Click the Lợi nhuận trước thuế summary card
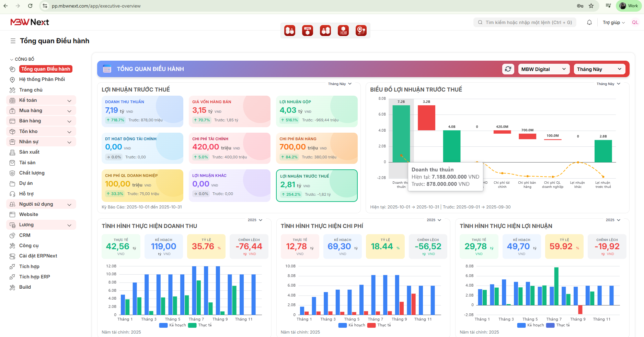This screenshot has height=337, width=644. coord(317,185)
